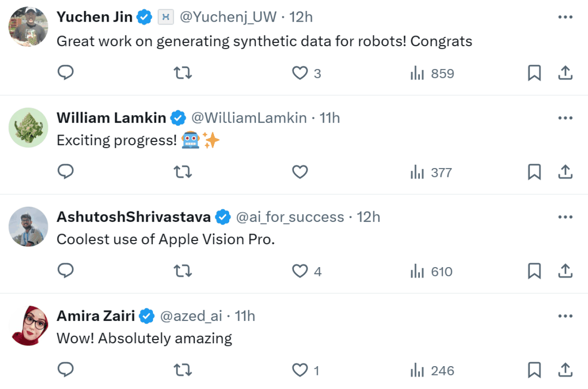The width and height of the screenshot is (588, 389).
Task: Click Yuchen Jin's verified badge
Action: pos(144,16)
